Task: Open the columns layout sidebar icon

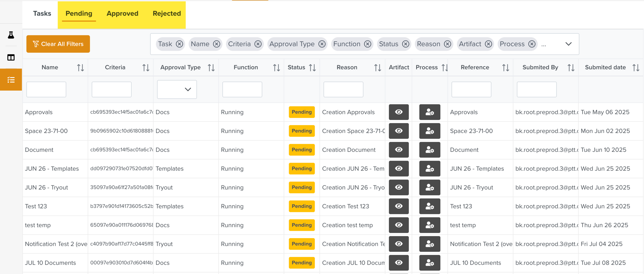Action: (11, 57)
